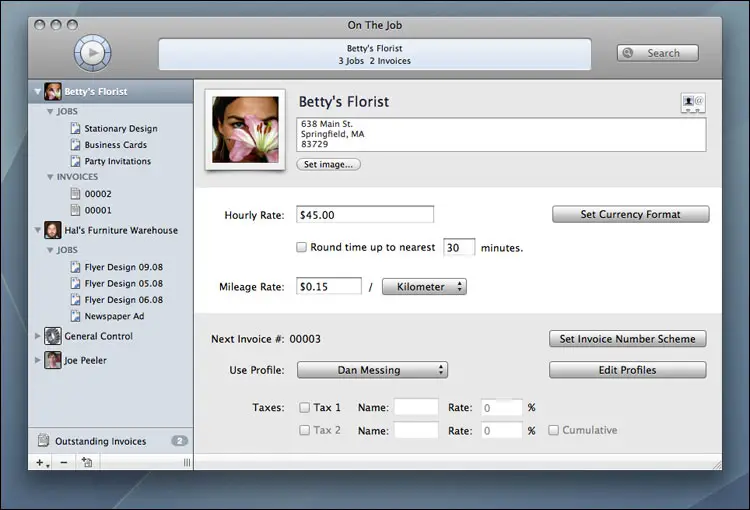Image resolution: width=750 pixels, height=510 pixels.
Task: Collapse Hal's Furniture Warehouse client group
Action: (x=37, y=230)
